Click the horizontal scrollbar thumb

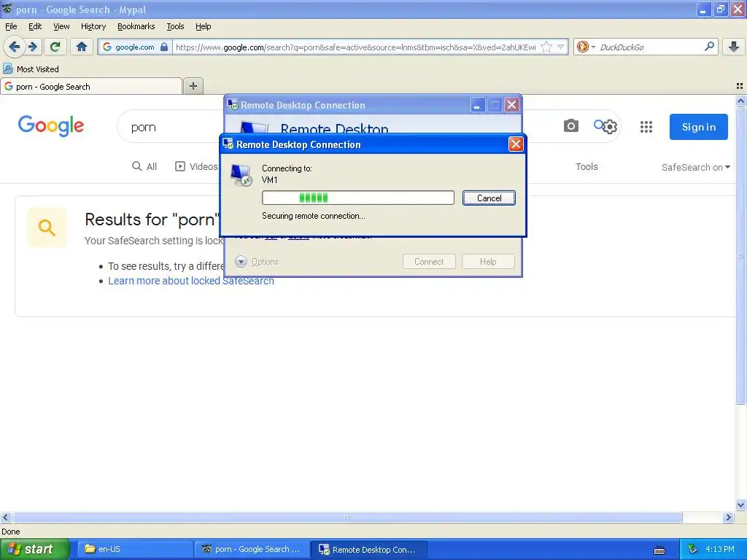pos(347,517)
